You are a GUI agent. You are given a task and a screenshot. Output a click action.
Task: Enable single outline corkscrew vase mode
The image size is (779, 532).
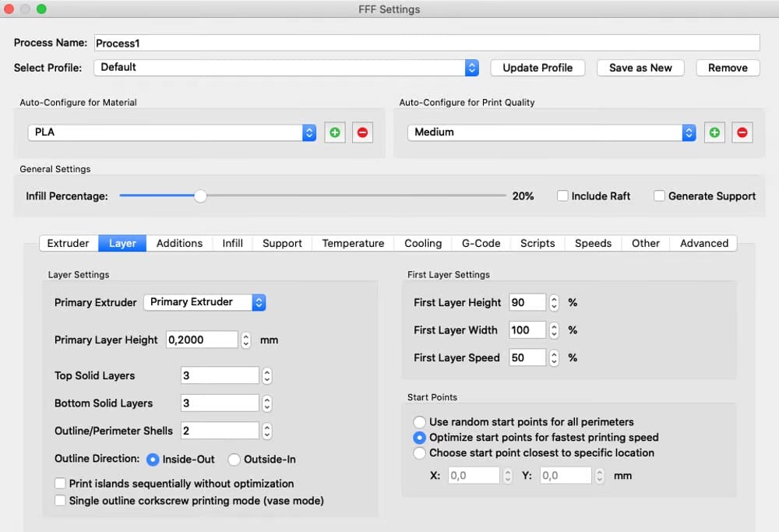[x=60, y=500]
